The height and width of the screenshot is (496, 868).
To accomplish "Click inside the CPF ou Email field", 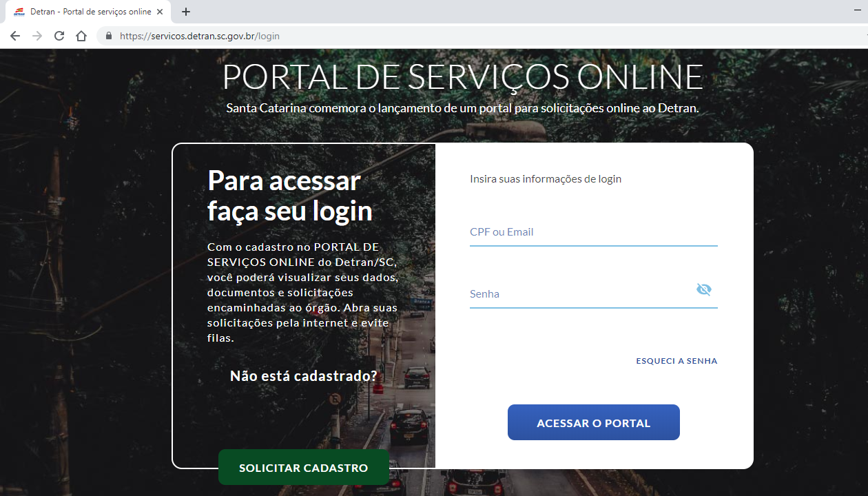I will pyautogui.click(x=592, y=231).
